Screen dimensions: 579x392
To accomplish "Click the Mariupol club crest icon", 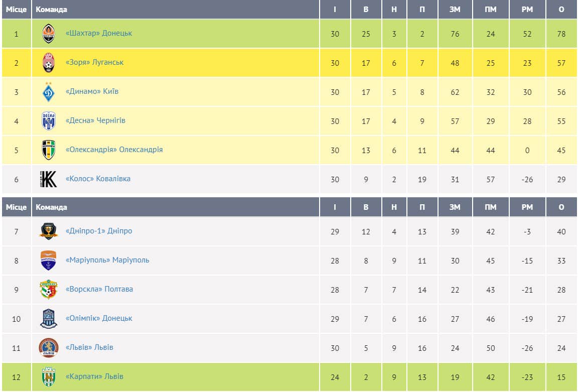I will 49,260.
